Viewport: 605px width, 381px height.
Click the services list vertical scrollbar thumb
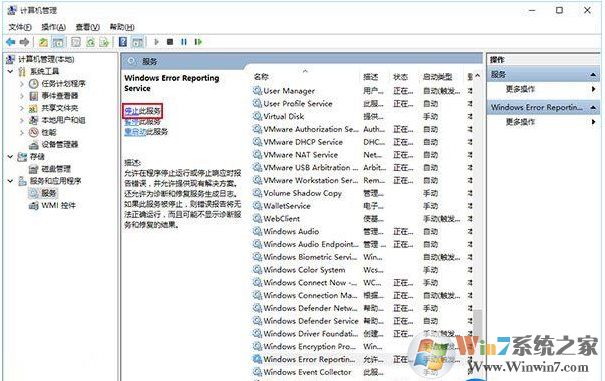(478, 323)
